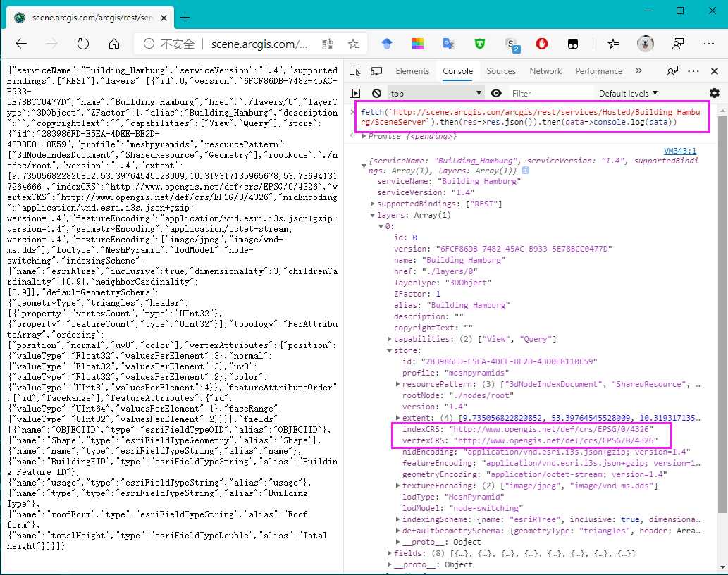Screen dimensions: 728x575
Task: Collapse the store object
Action: point(389,350)
